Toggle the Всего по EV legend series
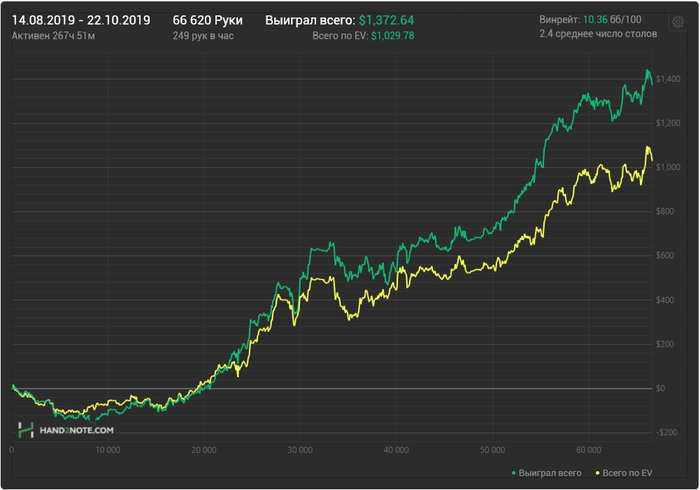The height and width of the screenshot is (490, 700). pyautogui.click(x=627, y=471)
